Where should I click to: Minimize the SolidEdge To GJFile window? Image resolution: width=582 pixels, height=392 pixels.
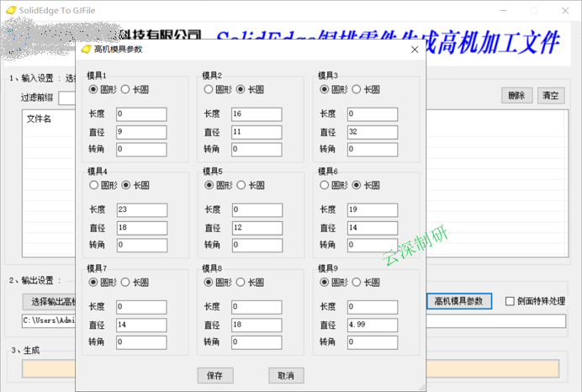503,11
